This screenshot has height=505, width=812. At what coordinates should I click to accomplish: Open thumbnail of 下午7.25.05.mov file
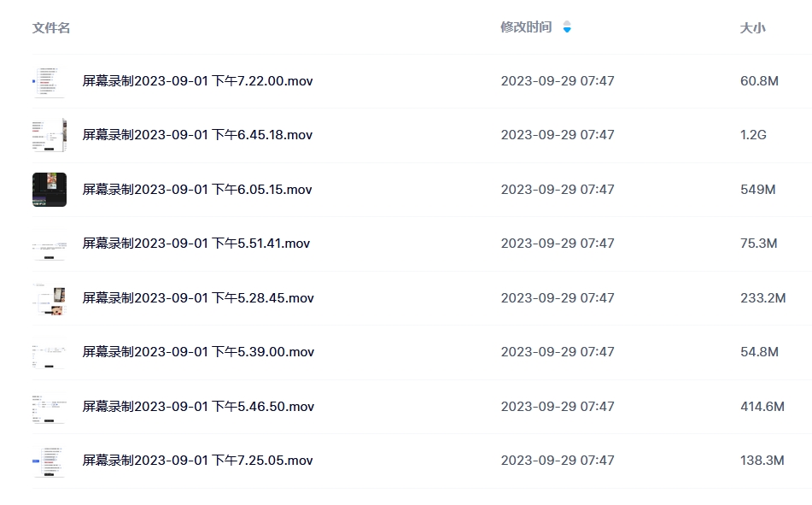(x=50, y=461)
